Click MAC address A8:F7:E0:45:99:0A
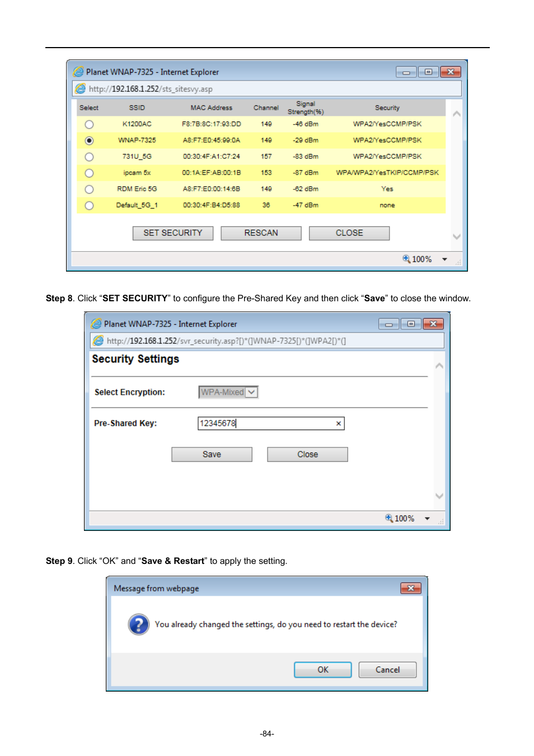The height and width of the screenshot is (756, 534). tap(211, 141)
